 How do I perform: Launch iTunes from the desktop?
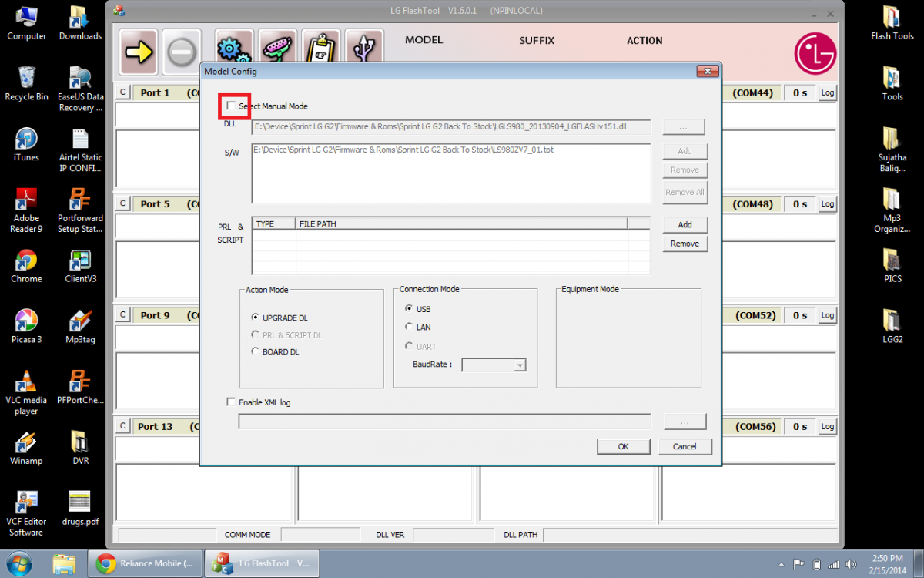pos(26,144)
